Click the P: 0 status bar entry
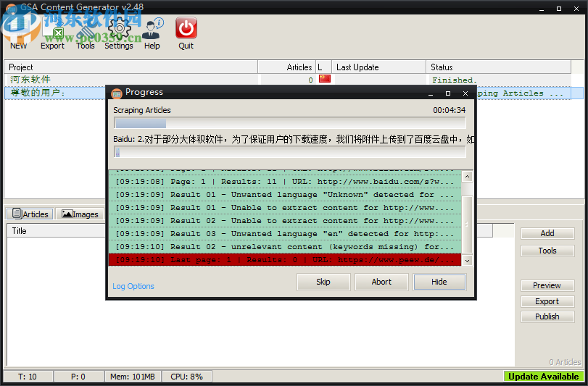The image size is (588, 386). 78,377
